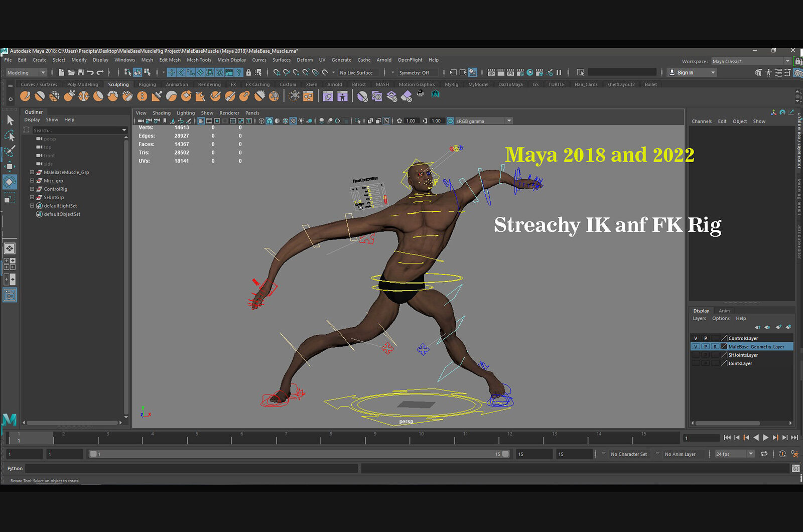This screenshot has width=803, height=532.
Task: Toggle the viewport grid display icon
Action: (x=201, y=121)
